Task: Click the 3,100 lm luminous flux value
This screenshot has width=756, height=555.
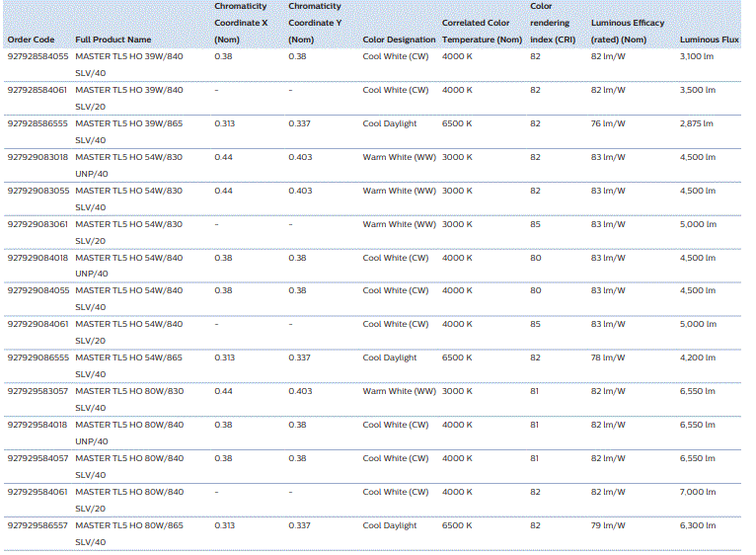Action: pos(697,56)
